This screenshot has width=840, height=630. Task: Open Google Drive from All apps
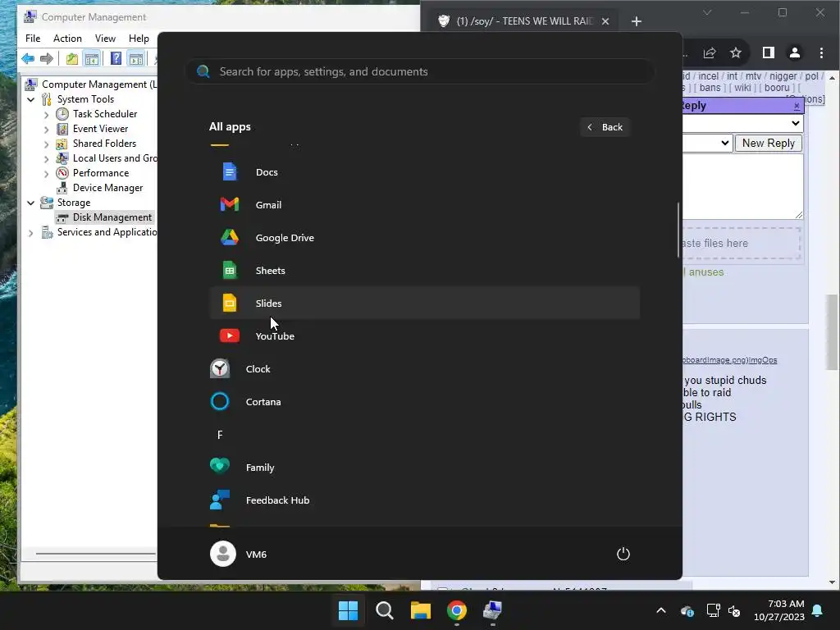point(425,237)
